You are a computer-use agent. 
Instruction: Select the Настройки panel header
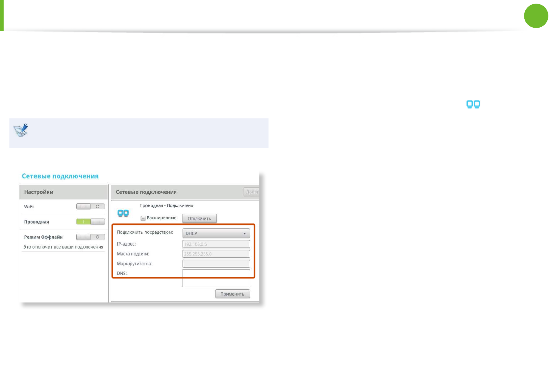[63, 192]
